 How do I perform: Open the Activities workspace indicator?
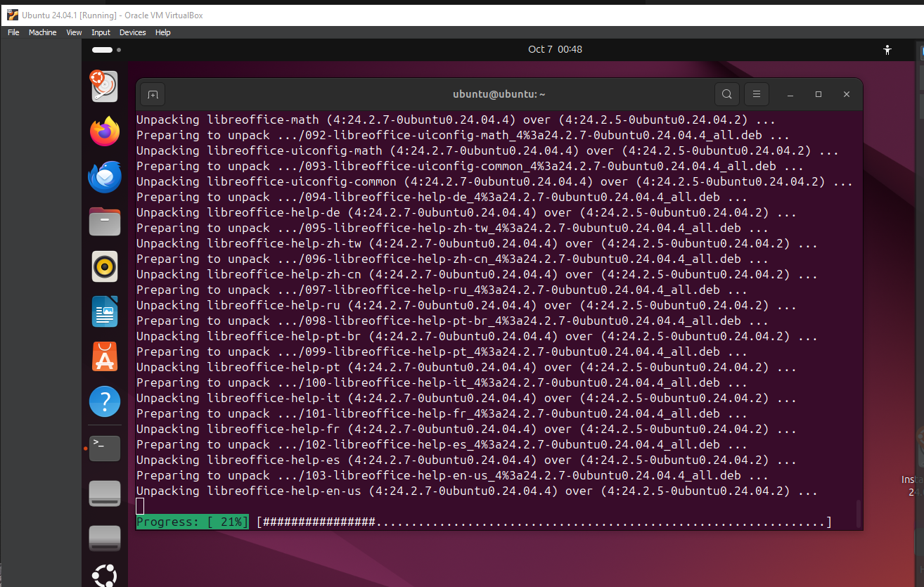106,50
